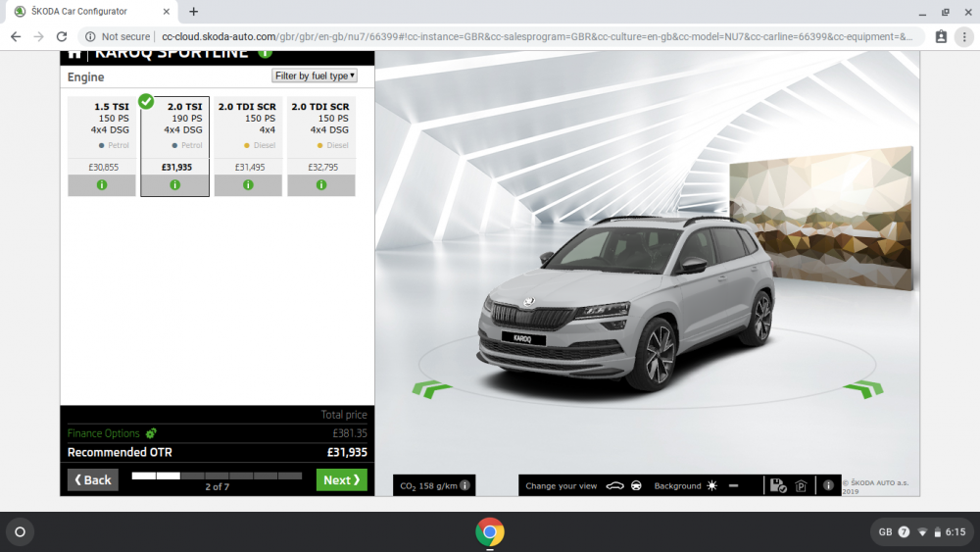Screen dimensions: 980x552
Task: Click the 2 of 7 progress bar
Action: [x=217, y=476]
